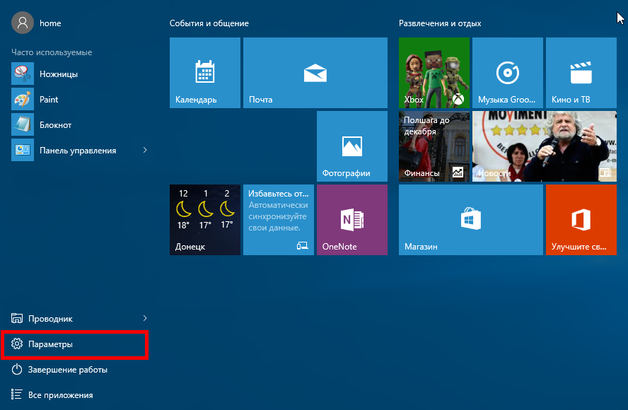Open the Почта mail tile
Image resolution: width=628 pixels, height=410 pixels.
tap(315, 73)
